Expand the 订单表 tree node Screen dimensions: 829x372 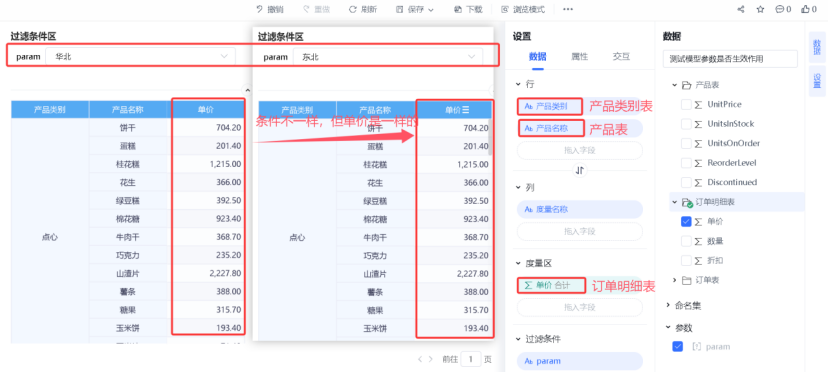tap(675, 280)
